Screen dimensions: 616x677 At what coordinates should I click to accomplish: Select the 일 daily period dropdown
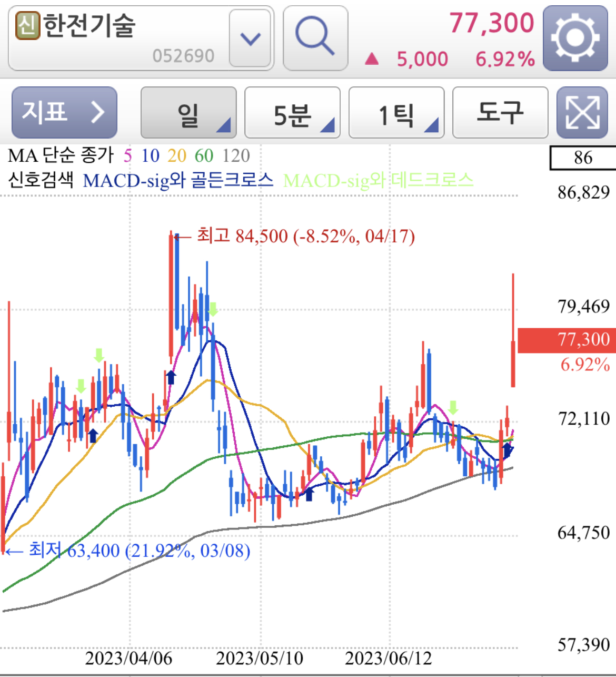188,112
